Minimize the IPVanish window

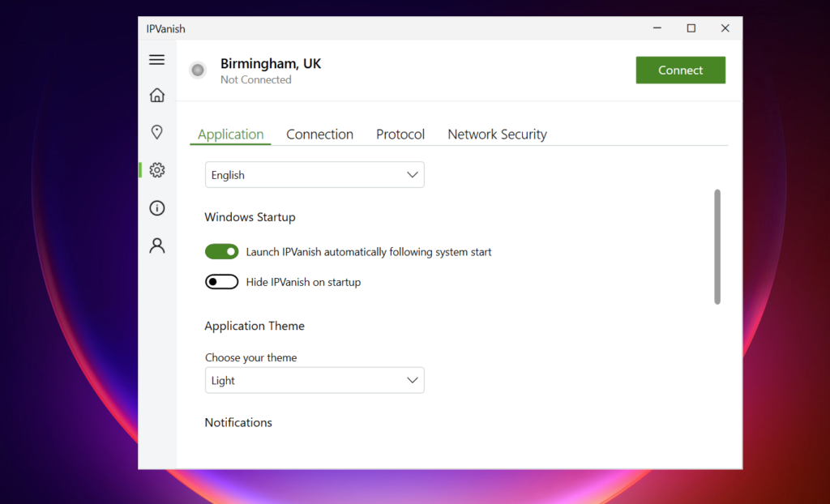pyautogui.click(x=657, y=28)
